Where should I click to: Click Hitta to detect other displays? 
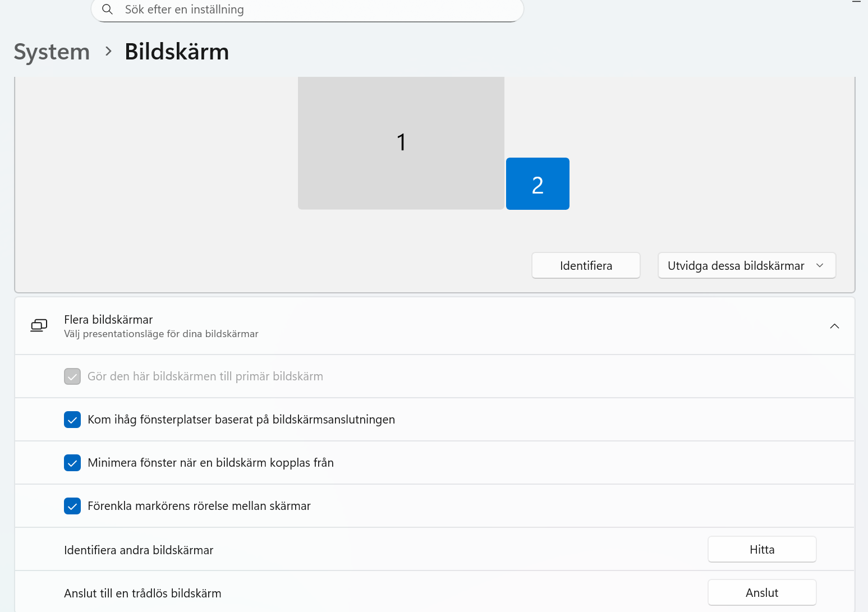click(x=762, y=549)
